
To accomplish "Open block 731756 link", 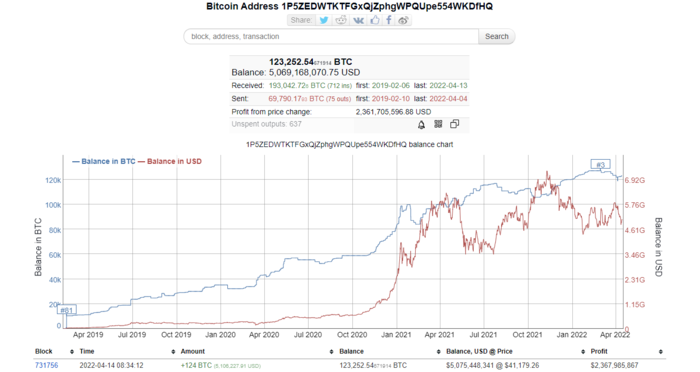I will pos(46,365).
